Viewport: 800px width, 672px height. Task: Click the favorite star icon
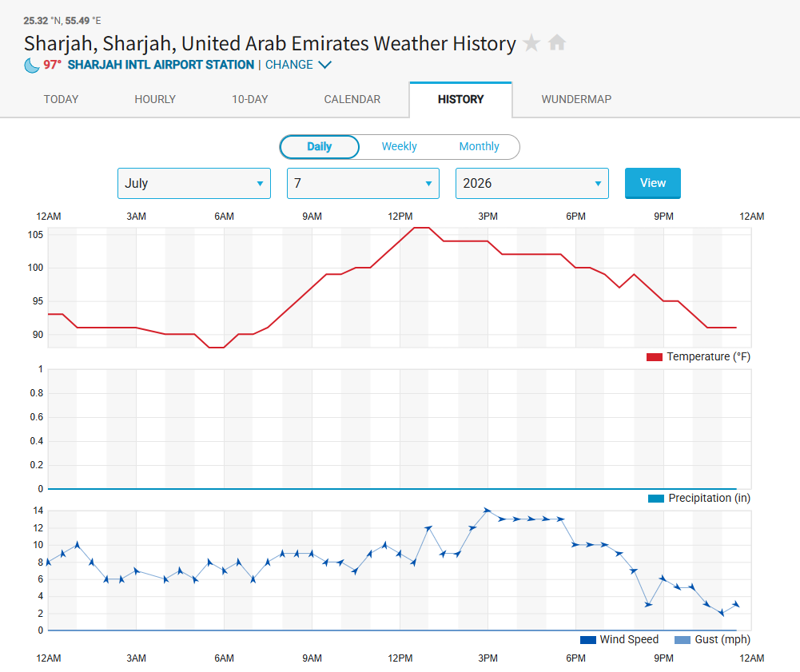point(531,43)
